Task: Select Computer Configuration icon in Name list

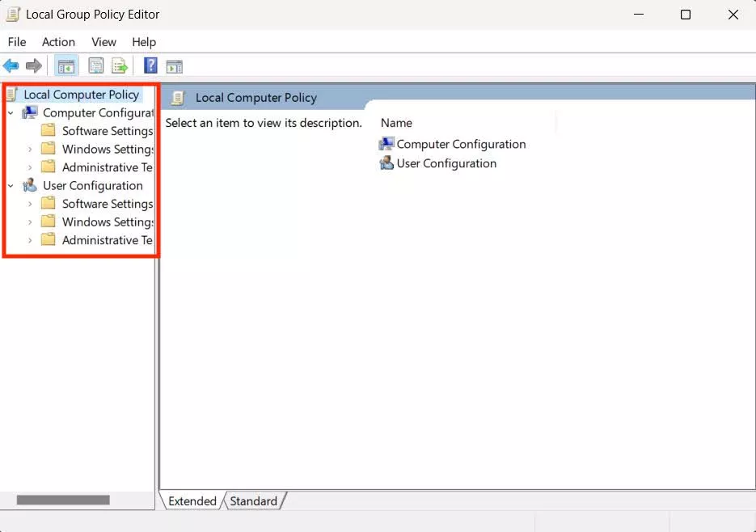Action: tap(386, 144)
